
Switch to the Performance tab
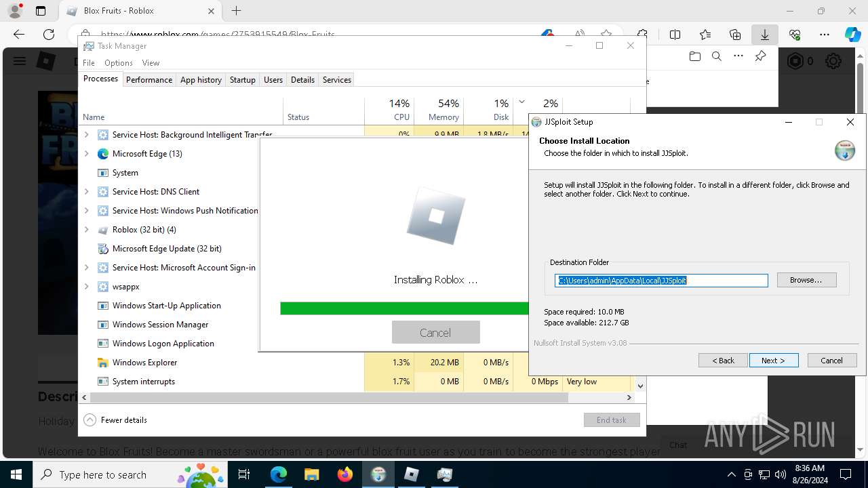149,79
